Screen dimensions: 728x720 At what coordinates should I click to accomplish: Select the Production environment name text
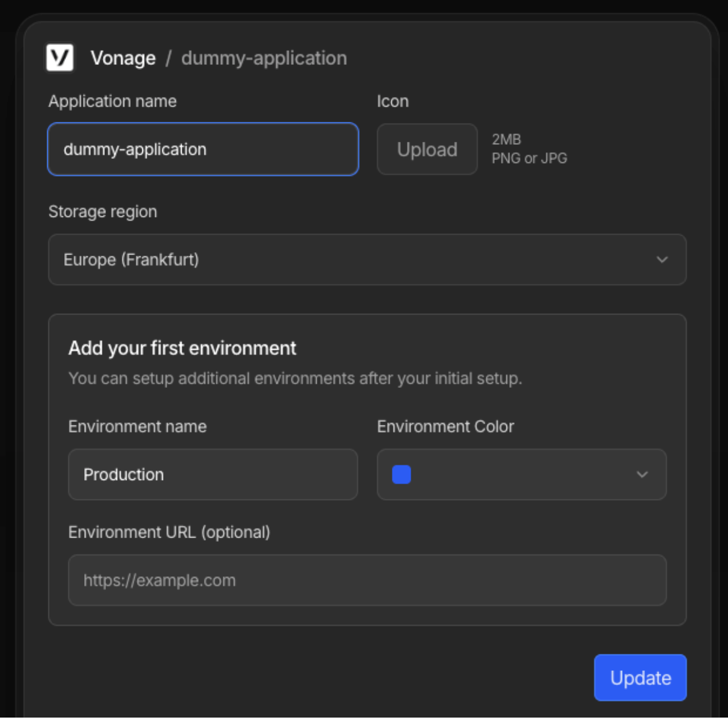point(124,475)
